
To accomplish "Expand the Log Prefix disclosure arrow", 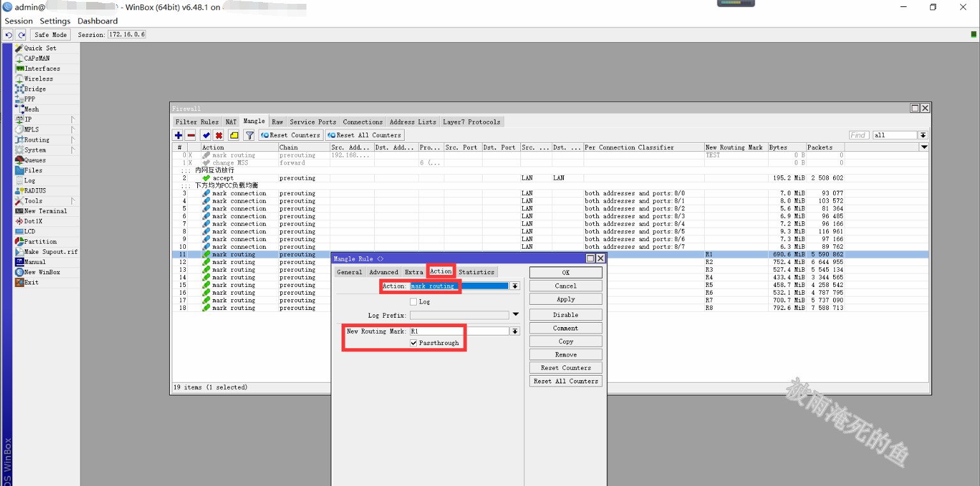I will pos(515,315).
